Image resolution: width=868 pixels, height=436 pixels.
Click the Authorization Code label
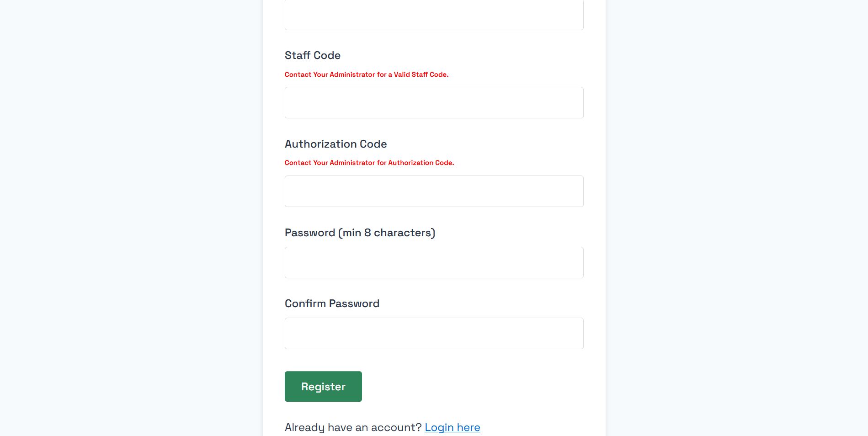click(x=335, y=144)
